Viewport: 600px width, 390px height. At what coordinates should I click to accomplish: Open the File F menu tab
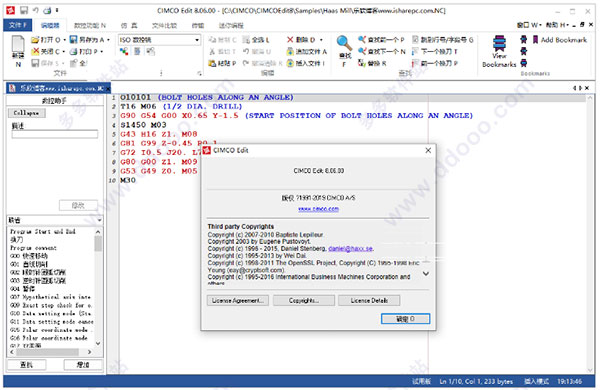18,25
